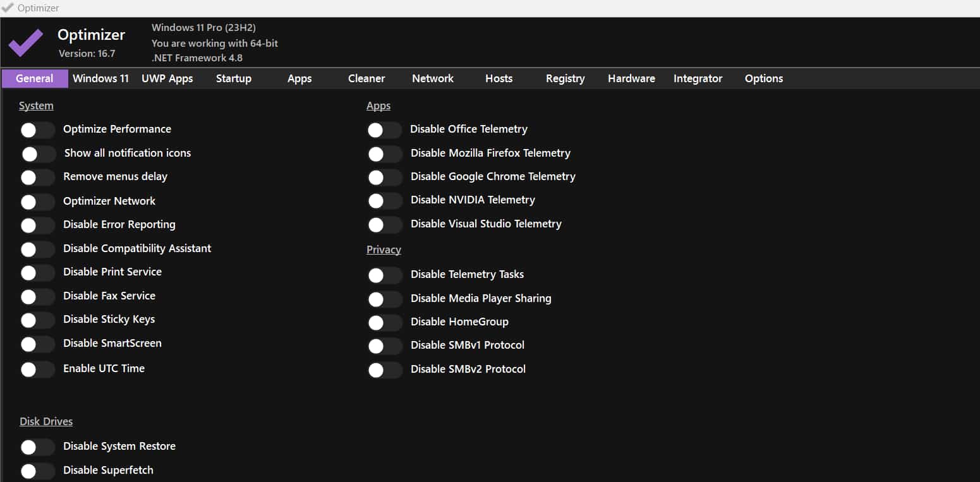Viewport: 980px width, 482px height.
Task: Switch on Disable SmartScreen
Action: point(37,344)
